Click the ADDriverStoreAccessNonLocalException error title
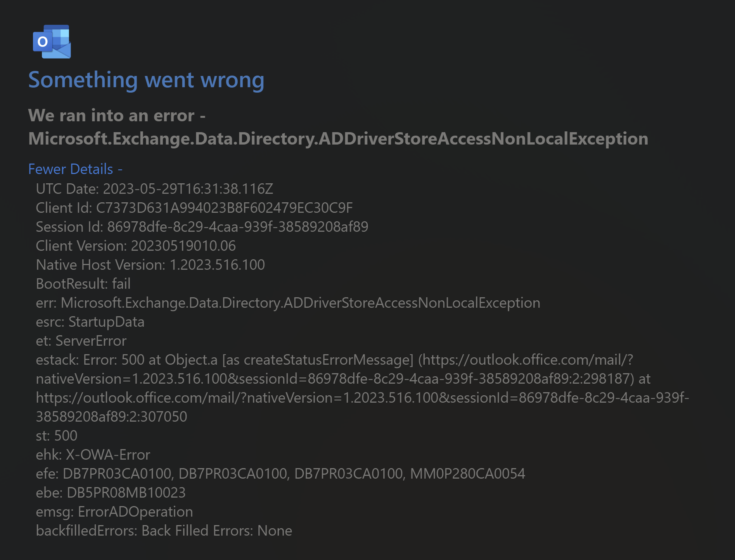Screen dimensions: 735x560 (x=337, y=139)
